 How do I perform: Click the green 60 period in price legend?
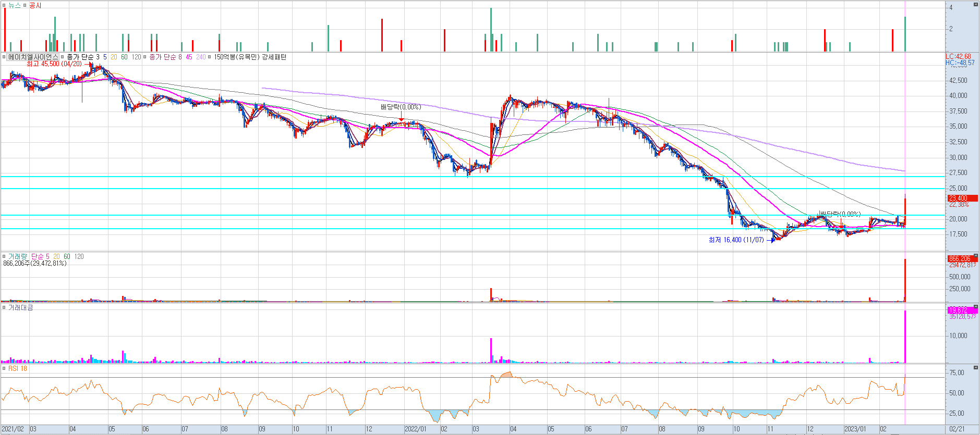[124, 57]
